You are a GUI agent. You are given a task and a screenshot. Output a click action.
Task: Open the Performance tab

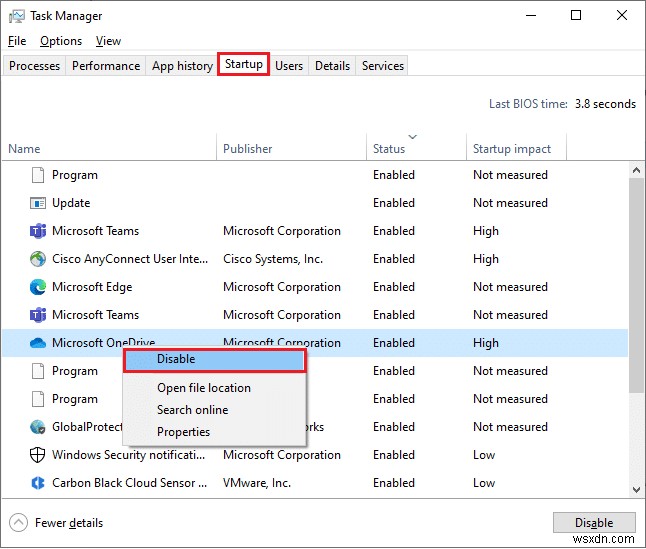106,66
